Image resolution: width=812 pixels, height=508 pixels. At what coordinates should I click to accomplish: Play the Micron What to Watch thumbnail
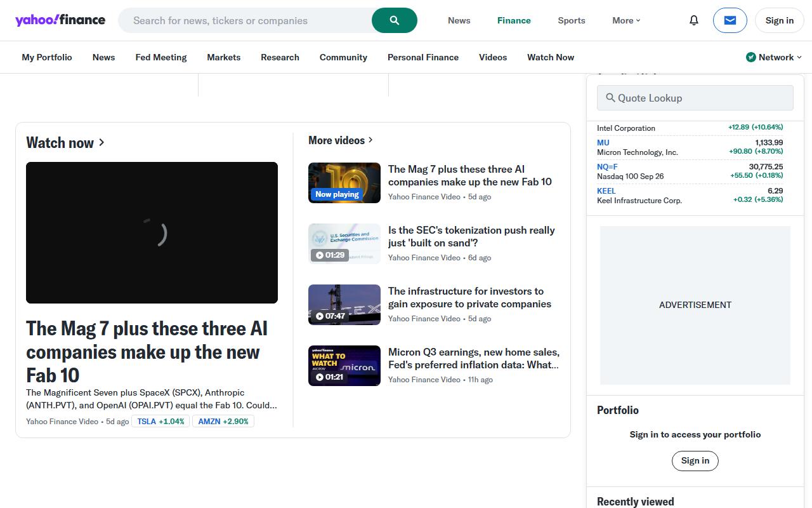click(344, 366)
